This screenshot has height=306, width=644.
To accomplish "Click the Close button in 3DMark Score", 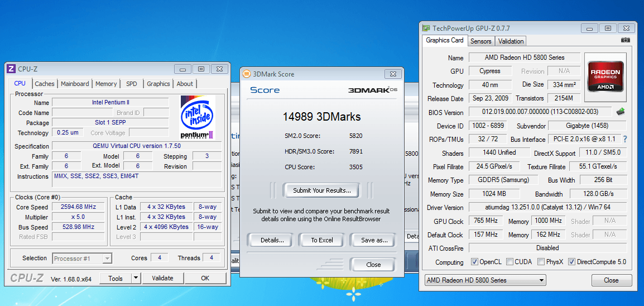I will 373,265.
